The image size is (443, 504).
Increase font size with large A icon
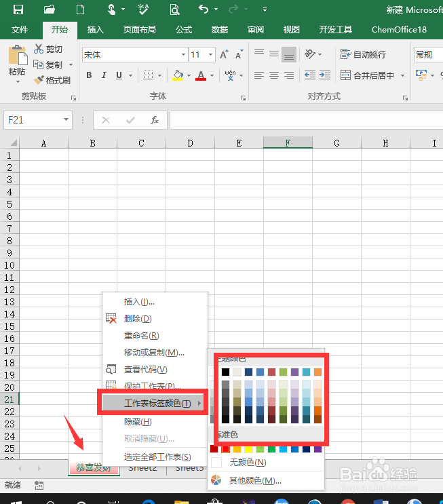224,55
